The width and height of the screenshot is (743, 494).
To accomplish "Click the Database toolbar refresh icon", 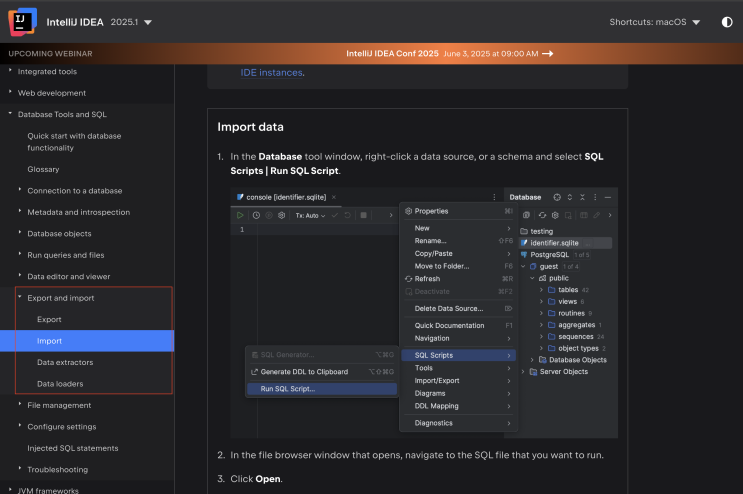I will click(542, 215).
